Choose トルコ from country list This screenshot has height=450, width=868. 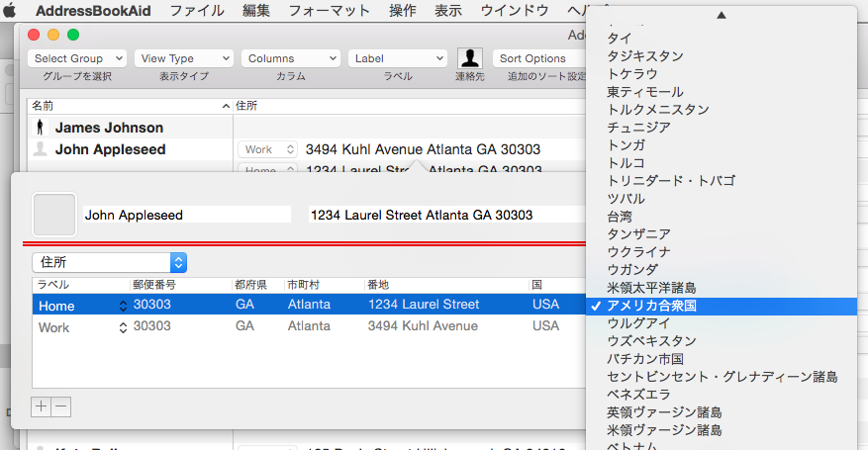coord(722,163)
